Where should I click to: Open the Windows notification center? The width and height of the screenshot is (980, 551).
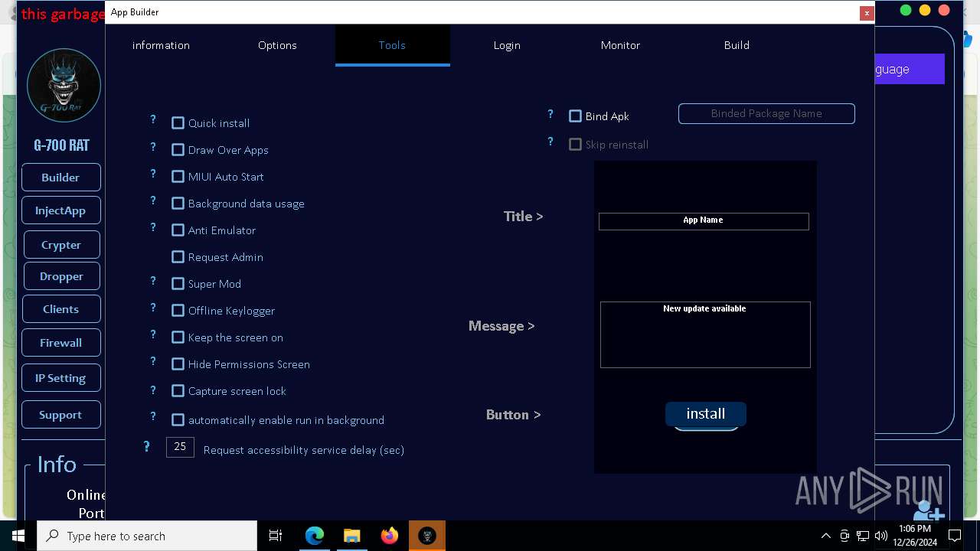click(x=955, y=536)
